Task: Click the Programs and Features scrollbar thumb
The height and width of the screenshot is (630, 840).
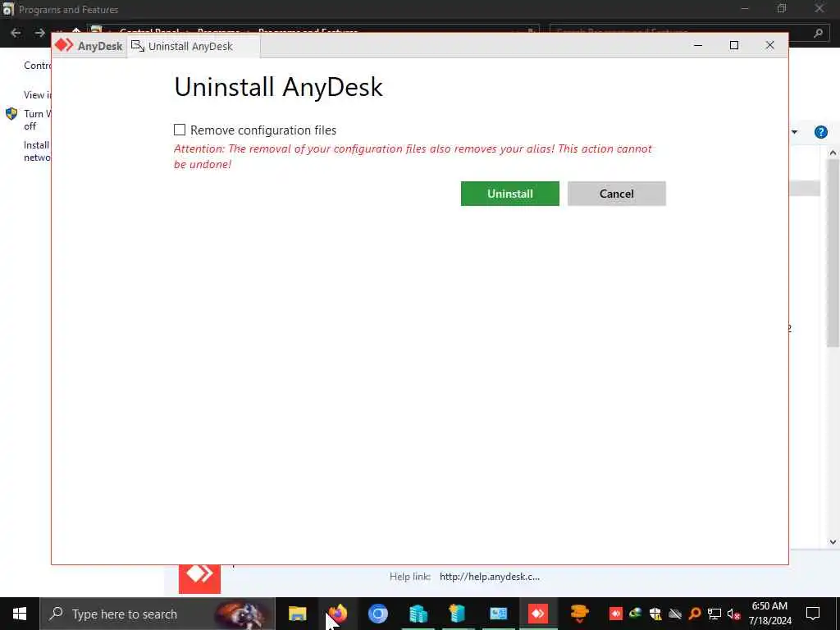Action: coord(832,252)
